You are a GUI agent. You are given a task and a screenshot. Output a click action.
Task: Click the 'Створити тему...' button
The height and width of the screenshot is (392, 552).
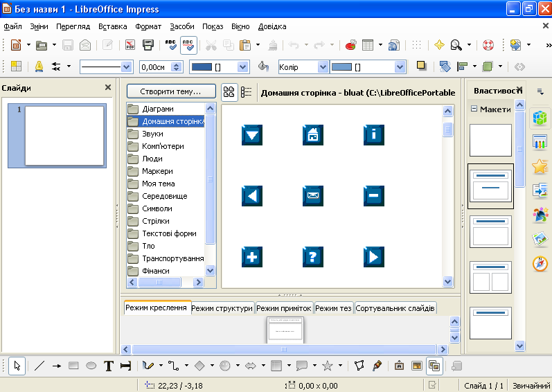coord(170,91)
